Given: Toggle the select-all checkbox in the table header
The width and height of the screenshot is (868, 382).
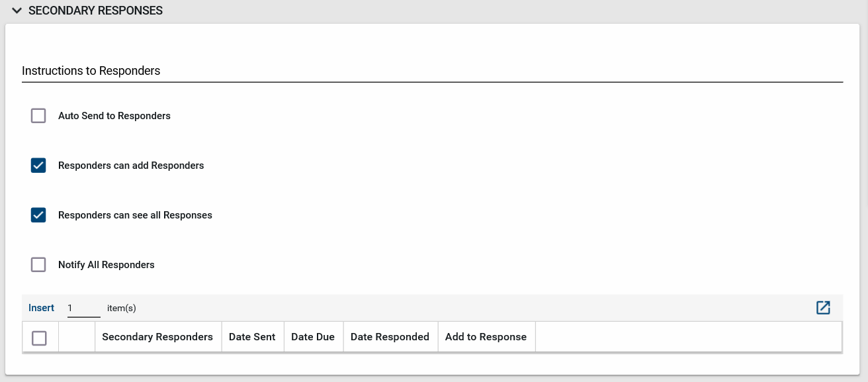Looking at the screenshot, I should click(x=40, y=336).
